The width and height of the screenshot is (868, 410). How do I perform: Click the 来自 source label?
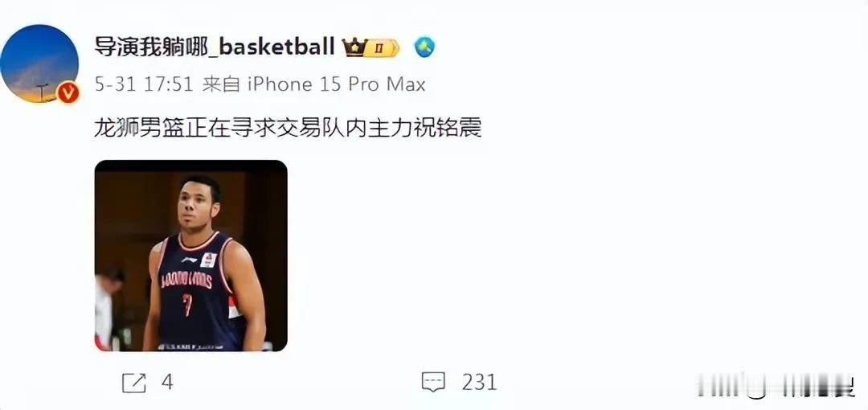click(x=221, y=84)
